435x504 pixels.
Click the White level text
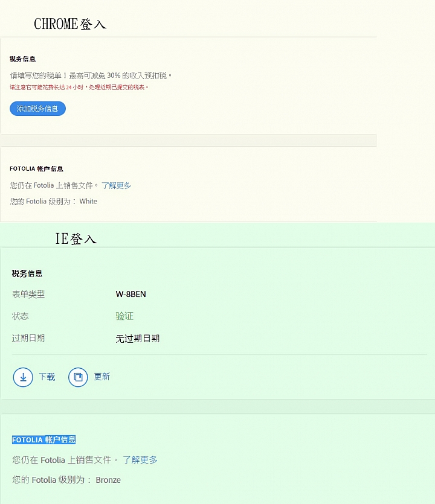tap(88, 201)
